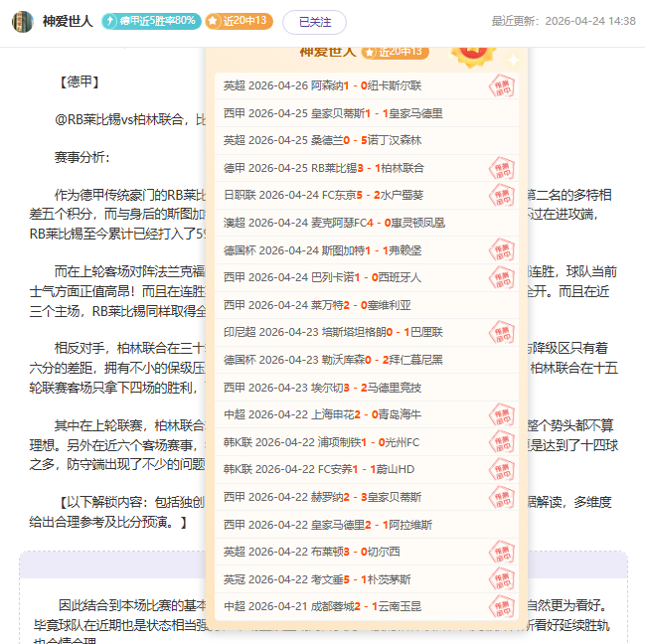This screenshot has width=645, height=644.
Task: Toggle the 已关注 follow button
Action: point(314,22)
